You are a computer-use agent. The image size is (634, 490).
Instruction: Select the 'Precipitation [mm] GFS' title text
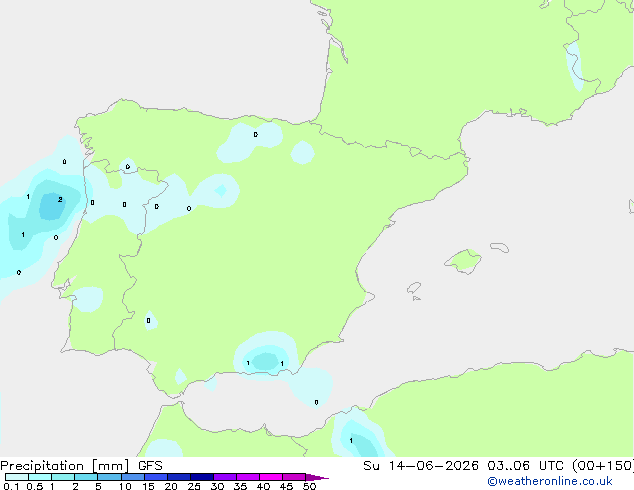pos(81,466)
